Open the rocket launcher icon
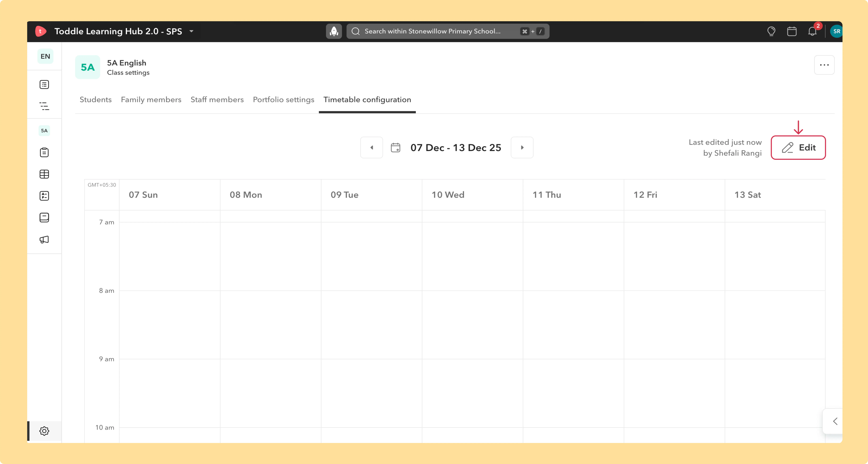This screenshot has height=464, width=868. click(x=334, y=31)
